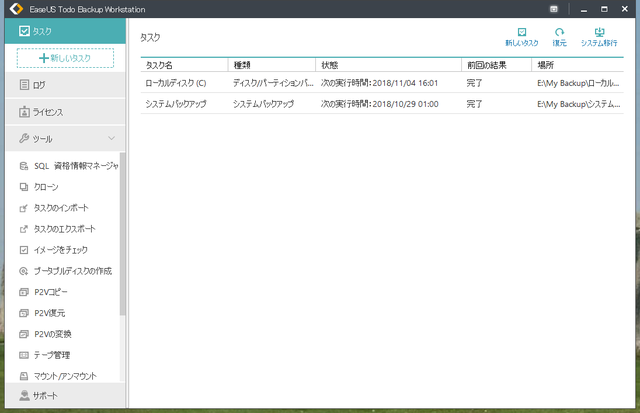Click the ブータブルディスクの作成 disc icon
This screenshot has height=413, width=640.
click(24, 271)
